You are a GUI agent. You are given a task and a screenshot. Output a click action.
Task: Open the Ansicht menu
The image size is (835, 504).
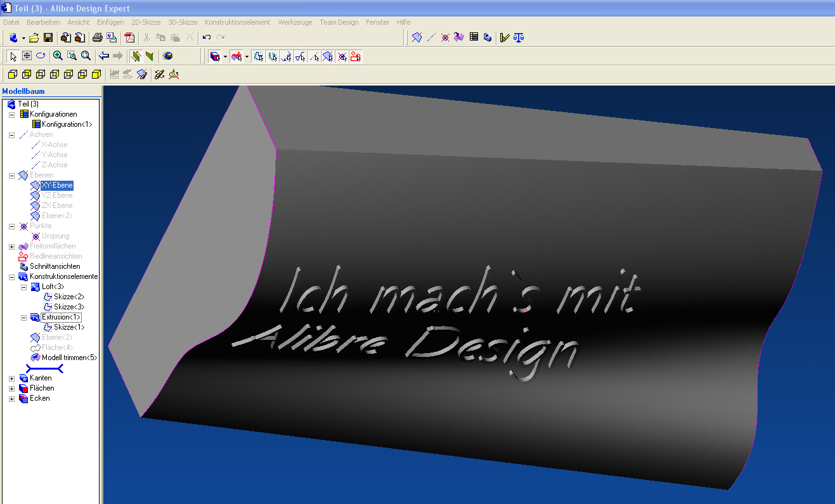pos(79,22)
